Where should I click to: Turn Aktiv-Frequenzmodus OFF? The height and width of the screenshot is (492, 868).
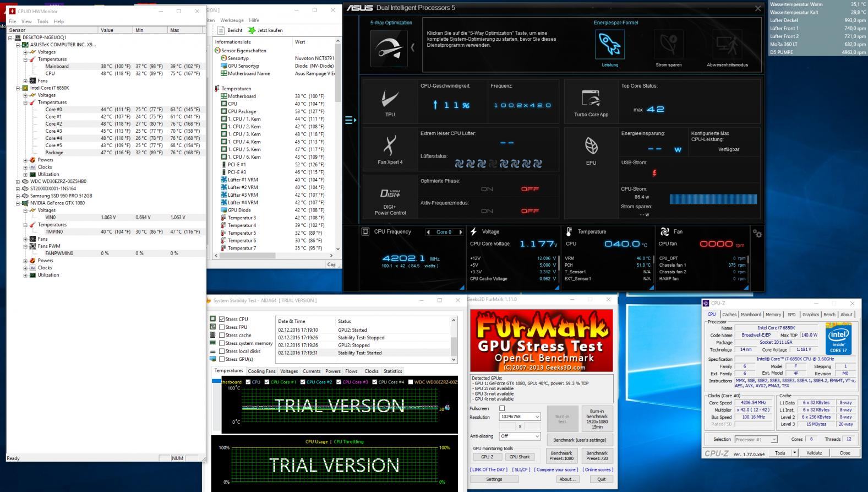[529, 211]
